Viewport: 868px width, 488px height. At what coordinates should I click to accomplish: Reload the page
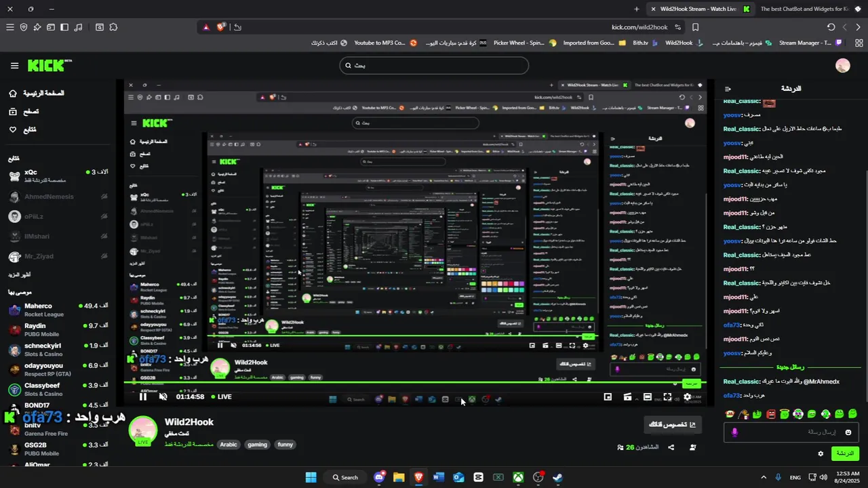tap(831, 27)
